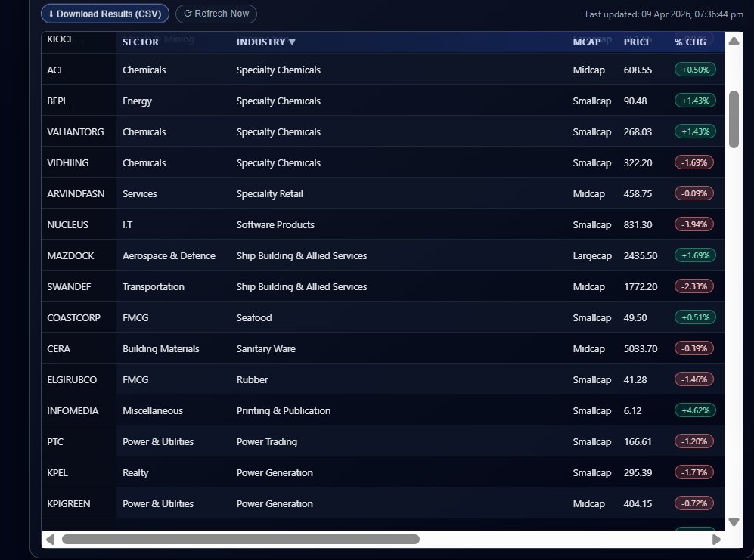Click the MCAP column header
This screenshot has width=754, height=560.
(x=587, y=42)
